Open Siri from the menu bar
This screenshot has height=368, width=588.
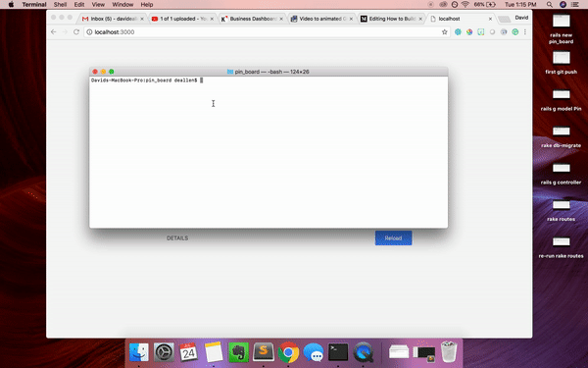pos(563,5)
